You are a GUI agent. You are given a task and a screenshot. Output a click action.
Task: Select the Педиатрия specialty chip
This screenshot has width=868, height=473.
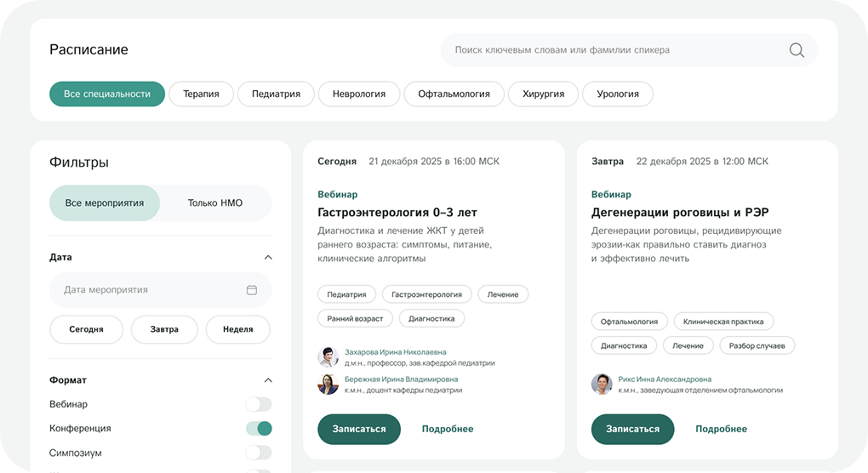tap(276, 94)
